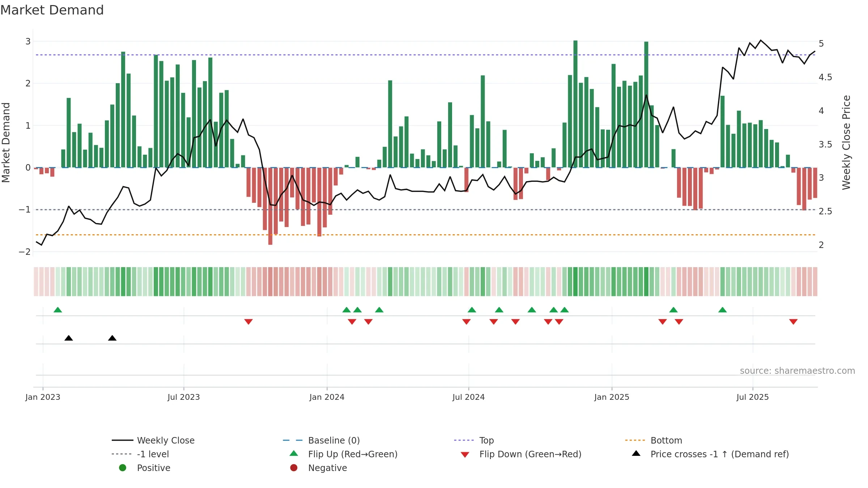This screenshot has height=488, width=868.
Task: Toggle Price crosses -1 legend entry
Action: tap(710, 454)
